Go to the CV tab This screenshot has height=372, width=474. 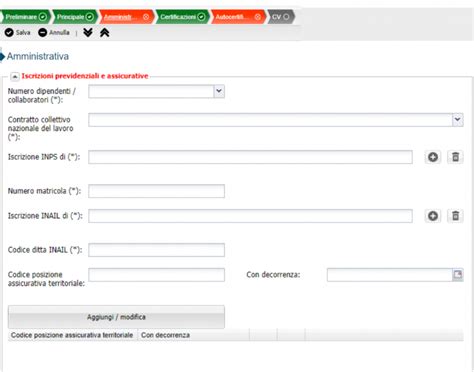click(281, 17)
